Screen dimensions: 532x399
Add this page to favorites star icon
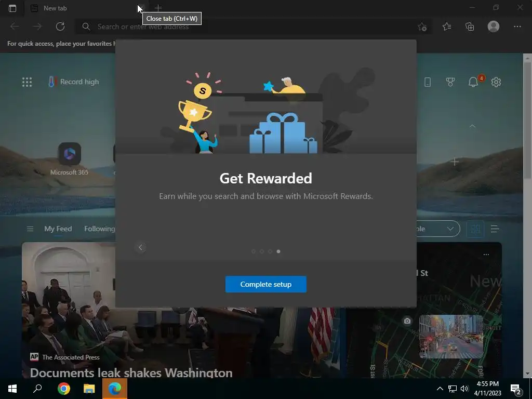point(422,27)
